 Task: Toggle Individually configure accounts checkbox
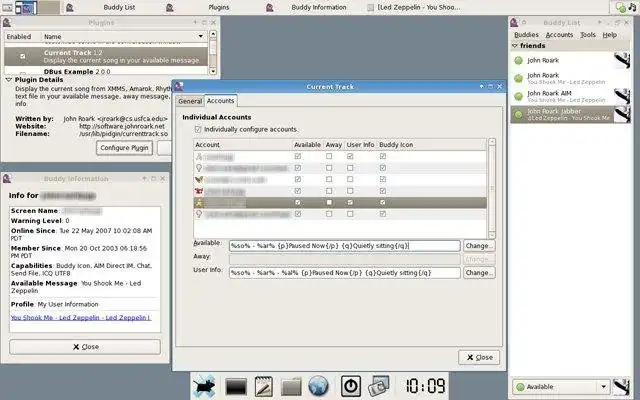pyautogui.click(x=198, y=129)
